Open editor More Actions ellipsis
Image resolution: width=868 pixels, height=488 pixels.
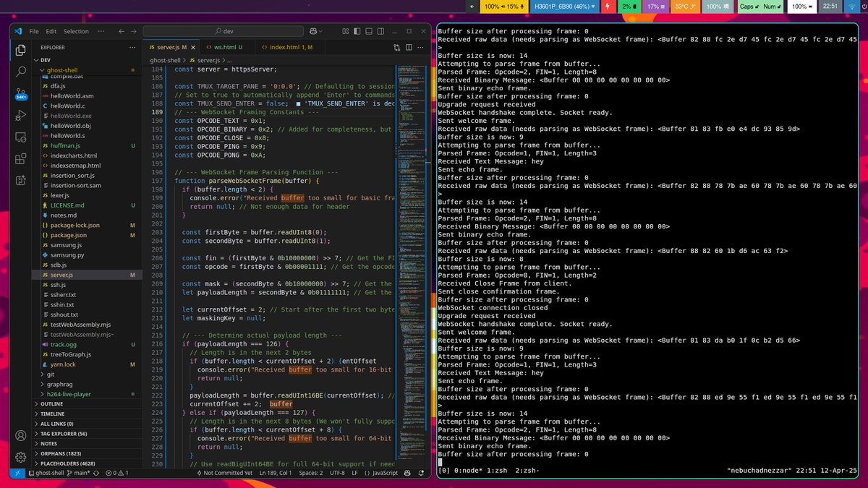pos(422,47)
